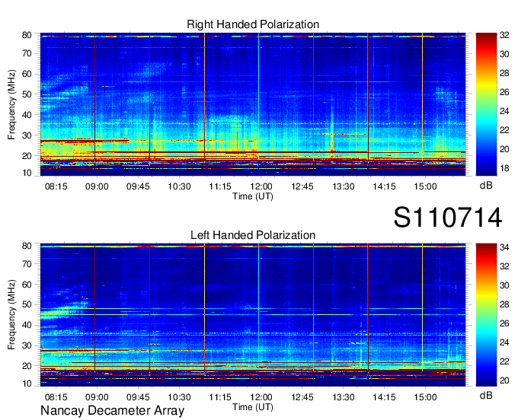Click 12:45 tick on Left Handed time axis
Screen dimensions: 518x420
(302, 397)
